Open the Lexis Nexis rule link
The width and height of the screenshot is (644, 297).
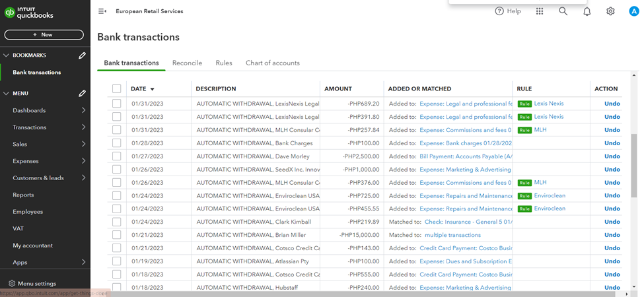pos(549,104)
